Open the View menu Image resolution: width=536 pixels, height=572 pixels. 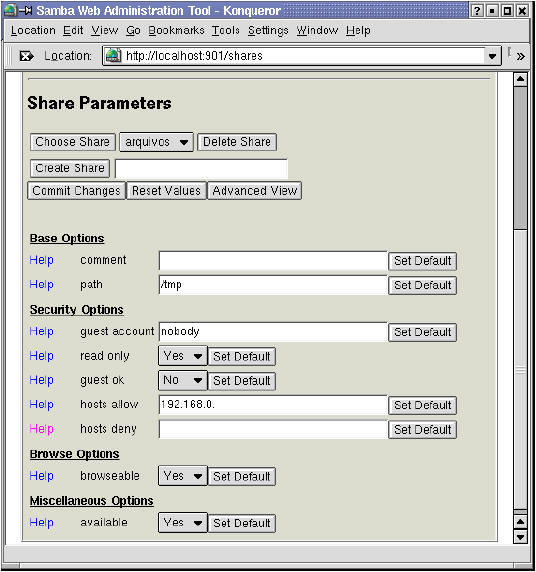coord(105,30)
